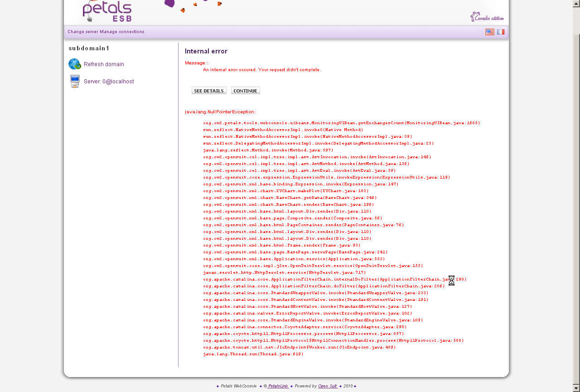Click the server computer icon
The image size is (580, 392).
pyautogui.click(x=75, y=82)
